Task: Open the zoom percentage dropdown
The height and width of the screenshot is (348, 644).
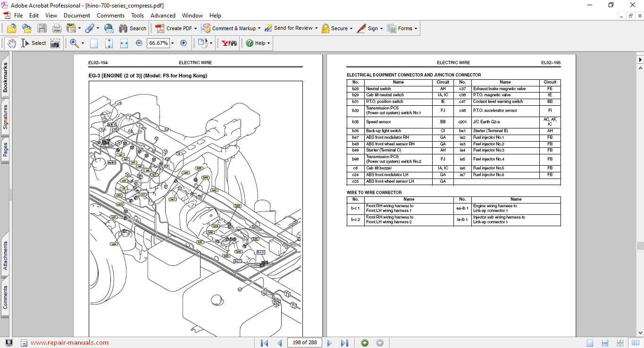Action: [172, 43]
